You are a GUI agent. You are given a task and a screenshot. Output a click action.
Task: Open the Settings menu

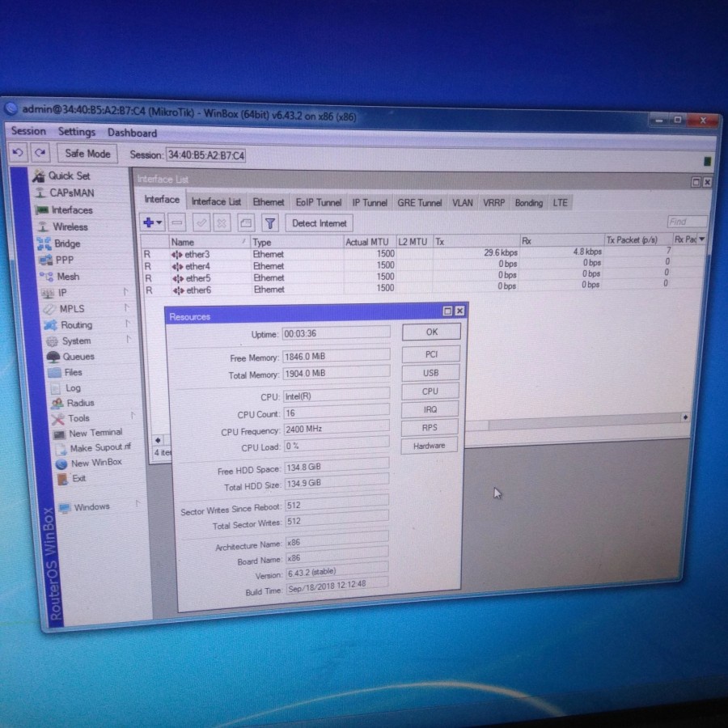click(x=77, y=132)
